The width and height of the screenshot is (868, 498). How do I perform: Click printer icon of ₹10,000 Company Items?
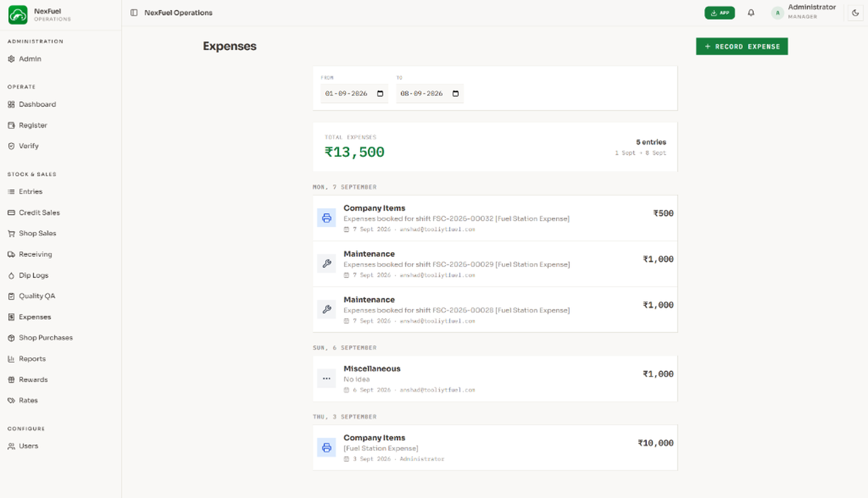[x=326, y=448]
